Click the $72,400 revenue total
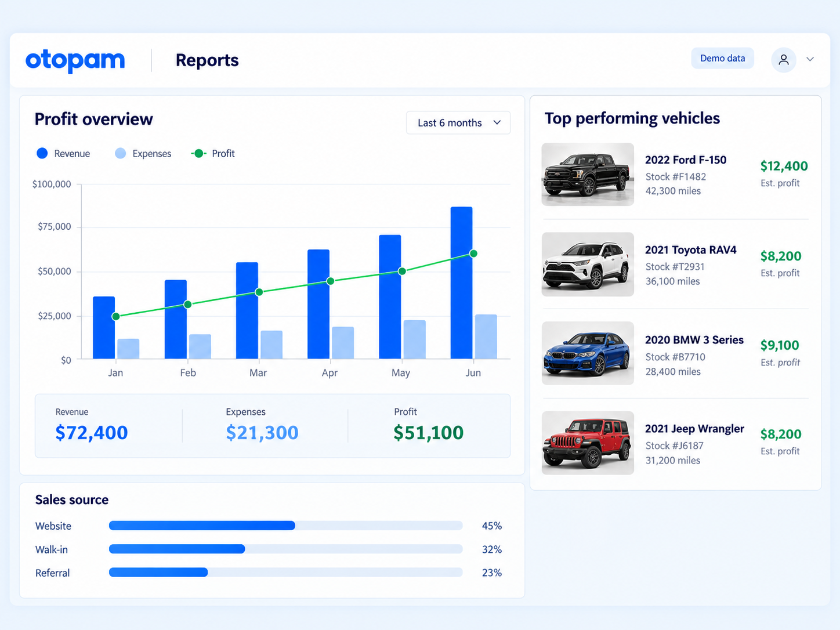This screenshot has width=840, height=630. (92, 433)
